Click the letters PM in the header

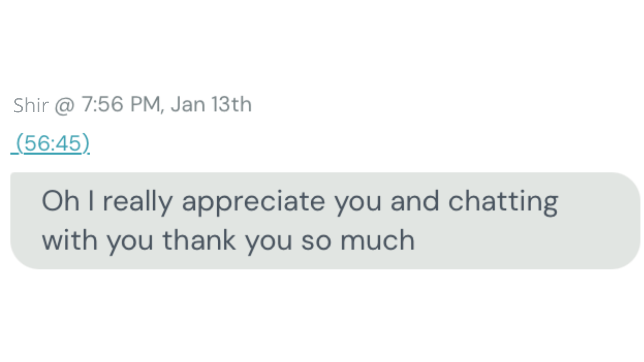pos(146,104)
